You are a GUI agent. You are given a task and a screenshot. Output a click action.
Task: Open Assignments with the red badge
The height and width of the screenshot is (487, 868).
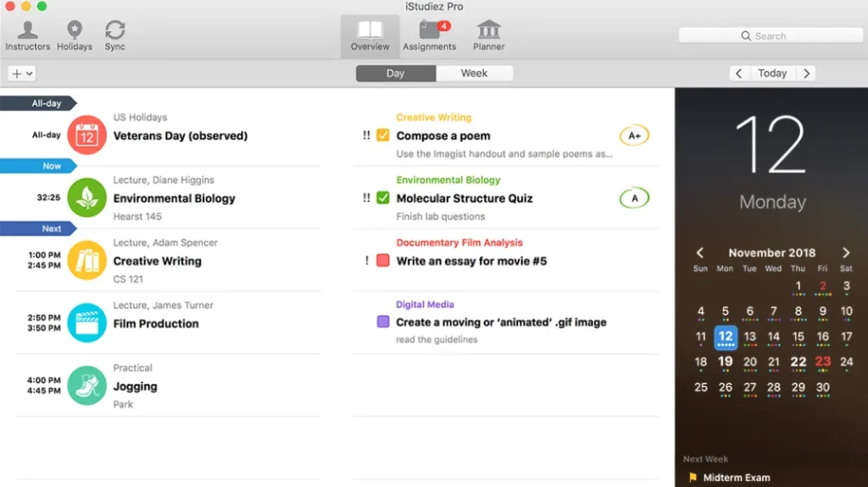pos(429,35)
